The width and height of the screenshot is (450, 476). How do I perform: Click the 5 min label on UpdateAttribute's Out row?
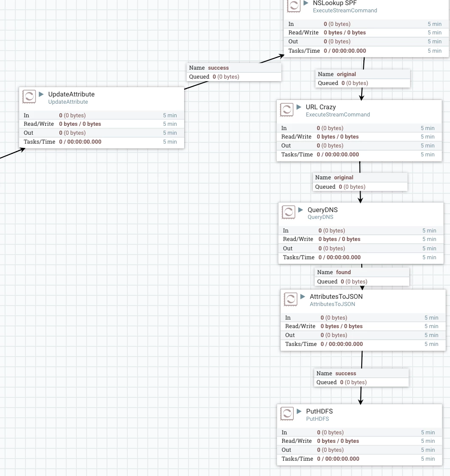170,133
